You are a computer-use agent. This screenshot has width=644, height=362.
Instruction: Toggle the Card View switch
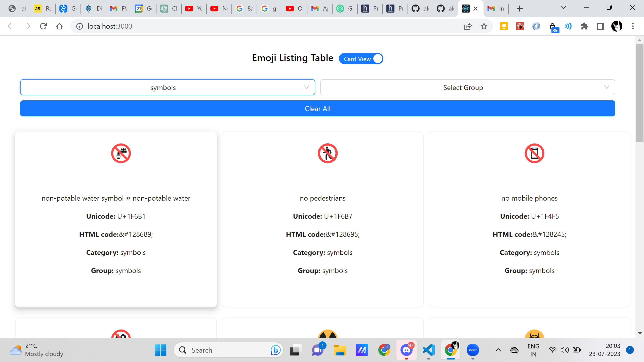point(361,59)
